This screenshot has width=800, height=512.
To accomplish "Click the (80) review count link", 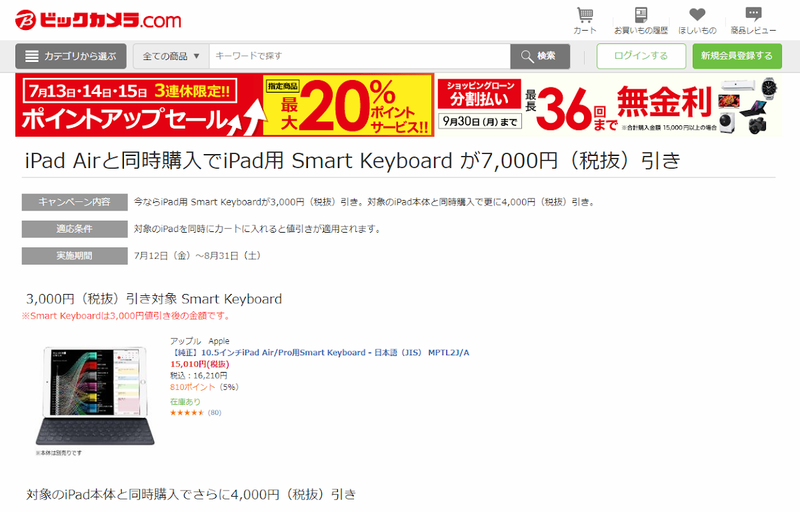I will pyautogui.click(x=214, y=412).
